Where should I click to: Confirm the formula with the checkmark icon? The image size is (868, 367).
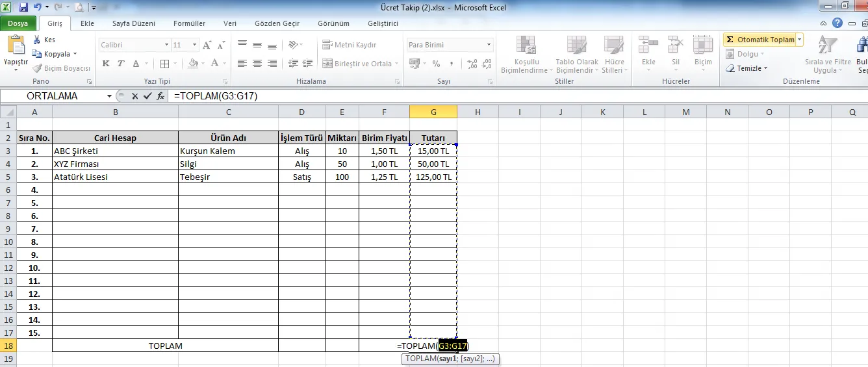(147, 96)
